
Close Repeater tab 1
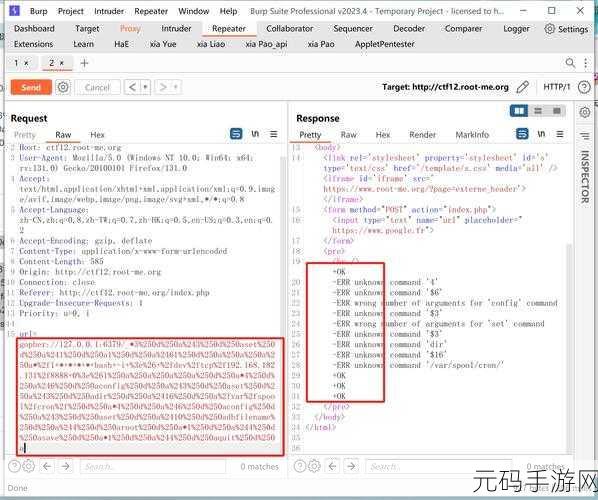click(26, 63)
